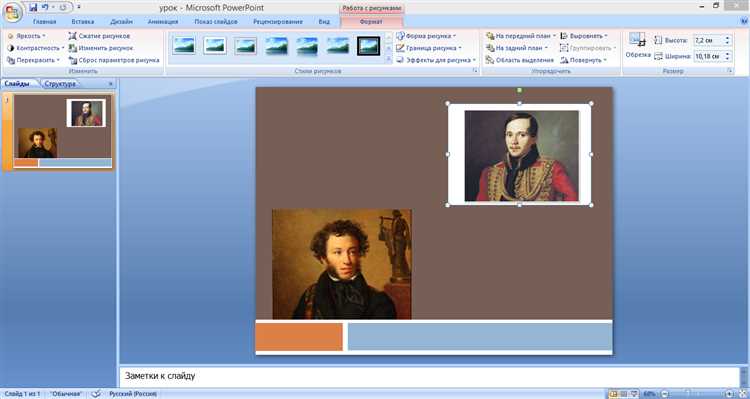
Task: Click the Ширина width spinner arrows
Action: (728, 56)
